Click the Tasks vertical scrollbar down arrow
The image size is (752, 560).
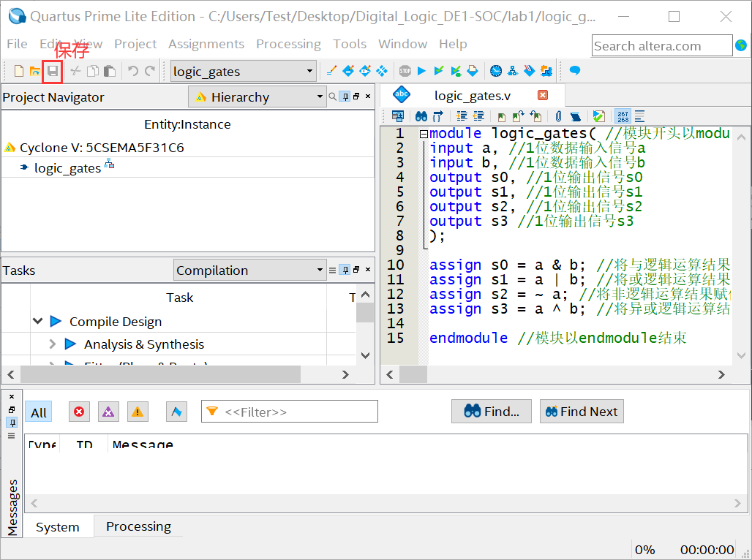(x=366, y=355)
